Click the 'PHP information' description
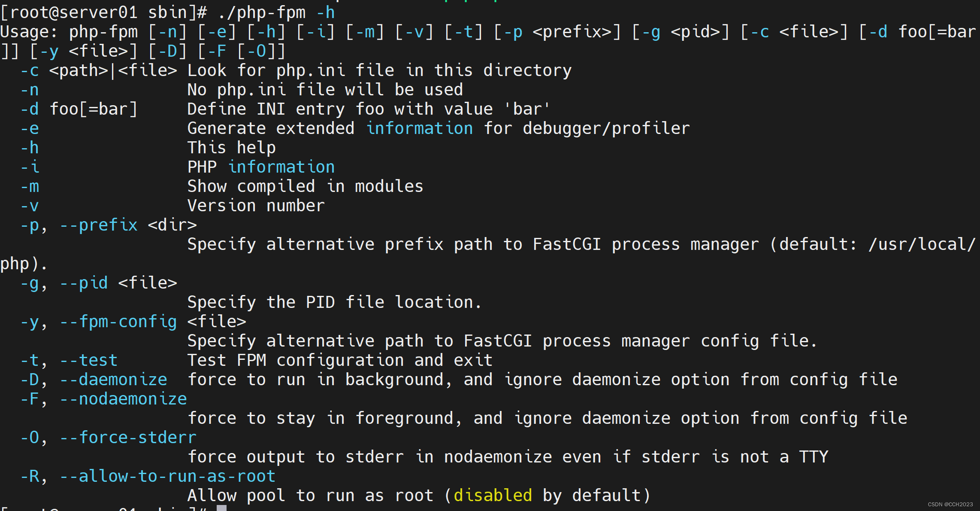The image size is (980, 511). (x=261, y=167)
